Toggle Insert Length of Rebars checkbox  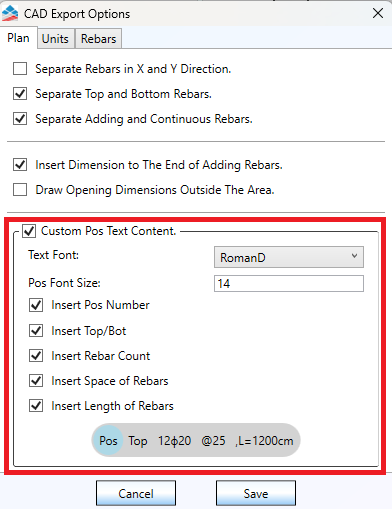pyautogui.click(x=36, y=406)
